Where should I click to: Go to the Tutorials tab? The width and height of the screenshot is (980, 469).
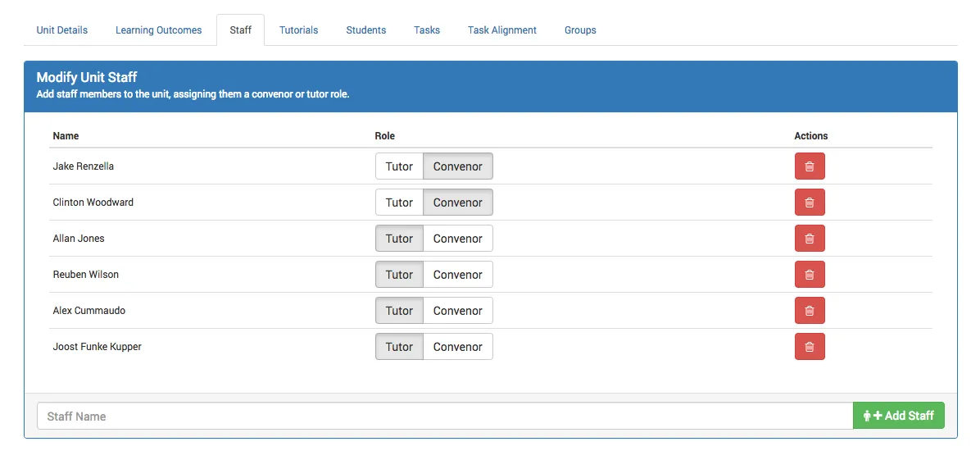click(x=298, y=30)
